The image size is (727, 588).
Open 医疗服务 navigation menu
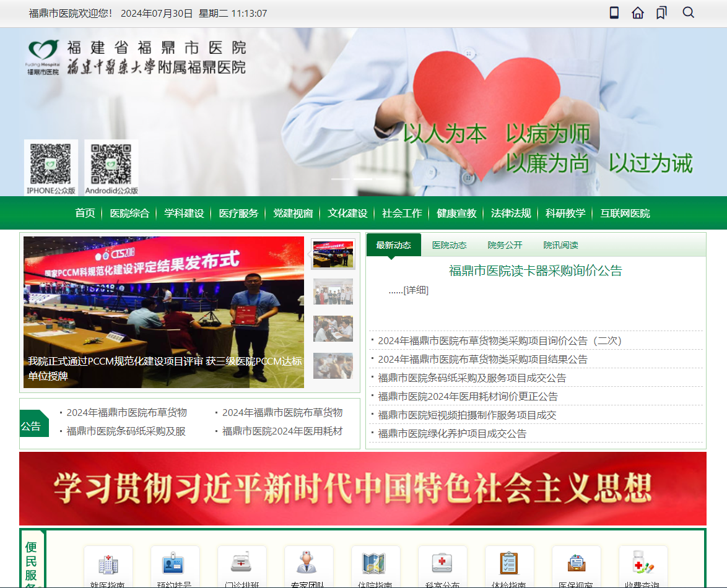pos(238,213)
